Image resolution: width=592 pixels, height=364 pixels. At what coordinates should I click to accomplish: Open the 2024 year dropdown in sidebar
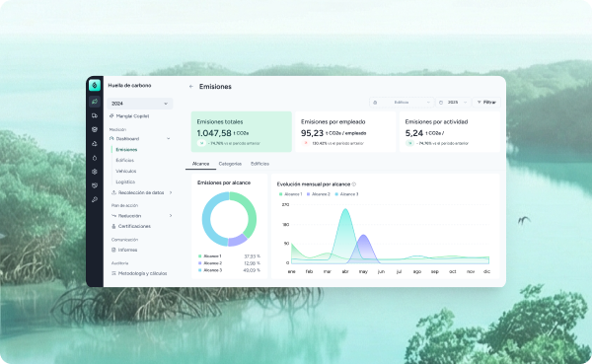click(x=140, y=104)
